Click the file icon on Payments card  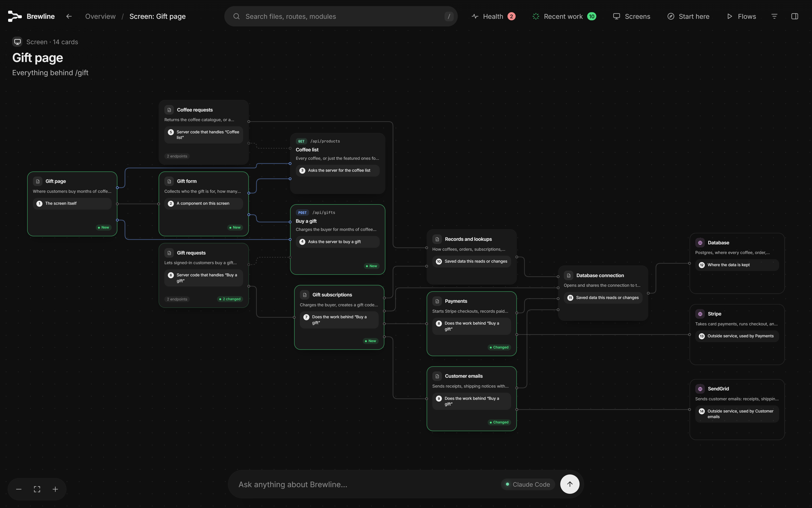(437, 301)
